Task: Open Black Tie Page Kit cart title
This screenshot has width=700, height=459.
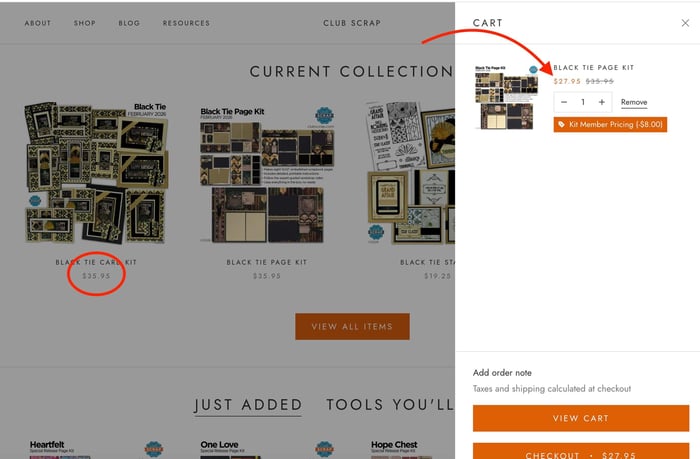Action: [x=593, y=68]
